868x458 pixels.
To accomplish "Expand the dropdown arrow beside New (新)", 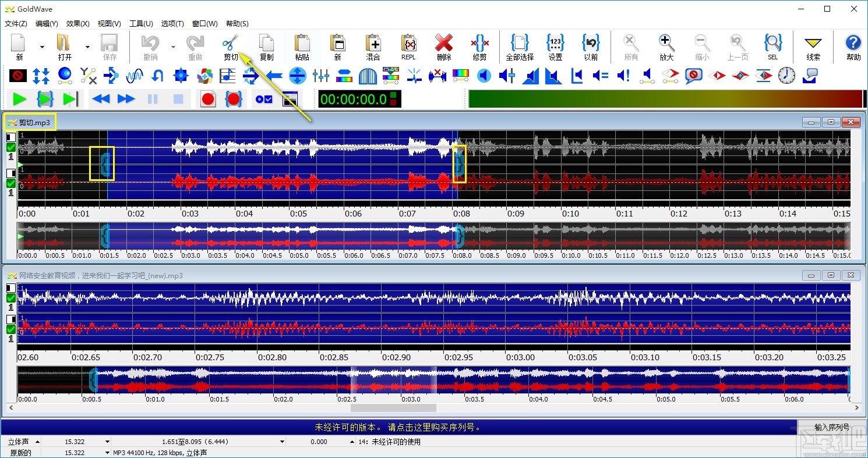I will tap(42, 47).
